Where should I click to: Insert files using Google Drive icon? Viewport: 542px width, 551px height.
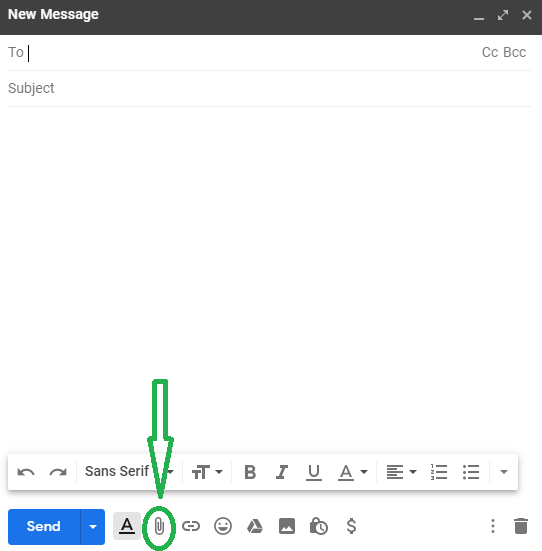[x=255, y=526]
